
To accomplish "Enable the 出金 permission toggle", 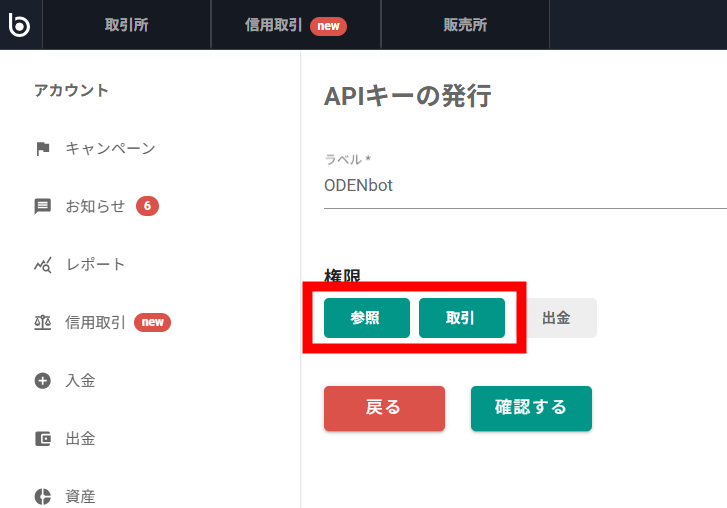I will [x=556, y=318].
